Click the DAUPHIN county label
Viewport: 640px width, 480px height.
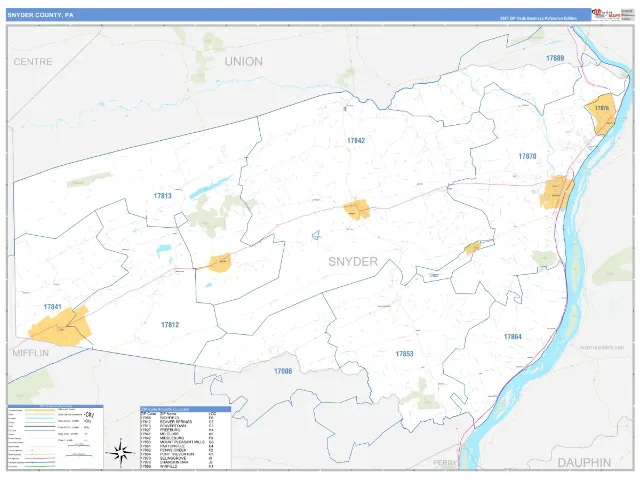(x=584, y=463)
